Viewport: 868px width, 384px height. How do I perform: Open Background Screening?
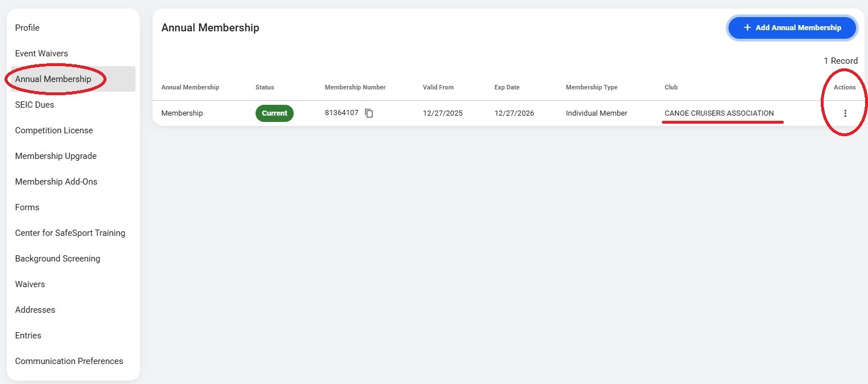[57, 259]
